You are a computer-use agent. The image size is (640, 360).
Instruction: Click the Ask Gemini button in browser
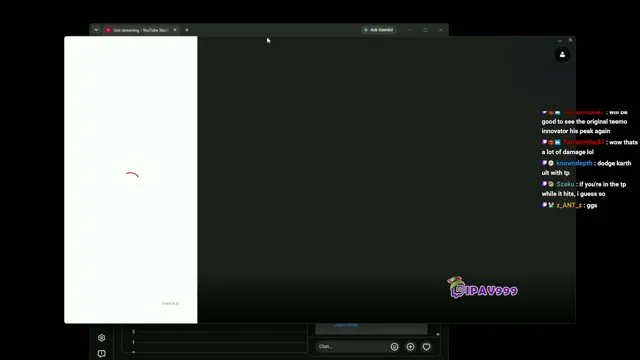pyautogui.click(x=378, y=30)
